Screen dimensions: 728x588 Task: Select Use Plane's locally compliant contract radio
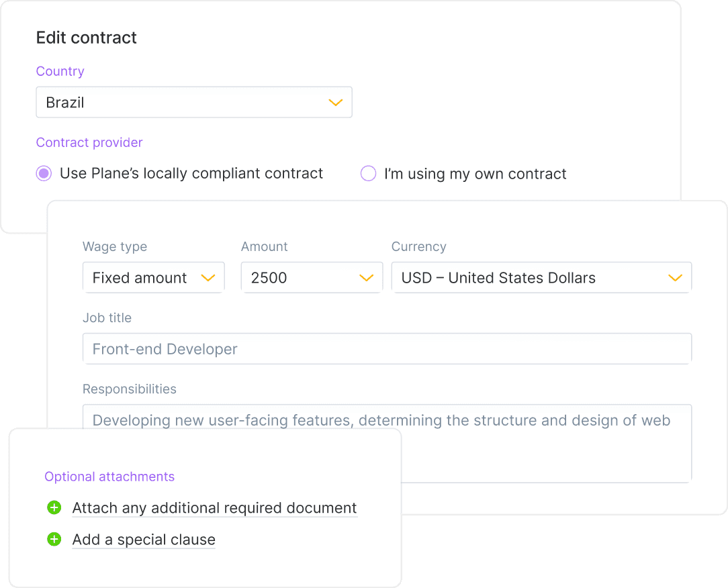(x=44, y=174)
